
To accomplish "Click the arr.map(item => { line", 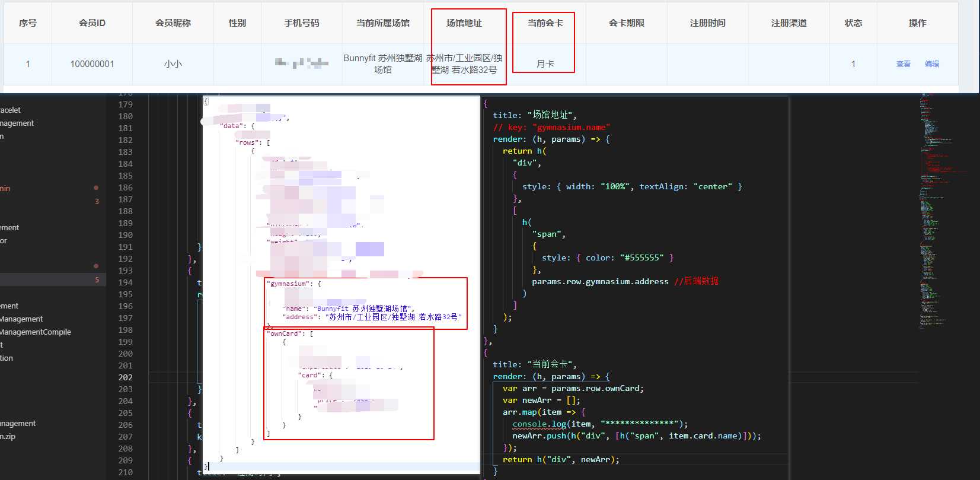I will pos(544,412).
